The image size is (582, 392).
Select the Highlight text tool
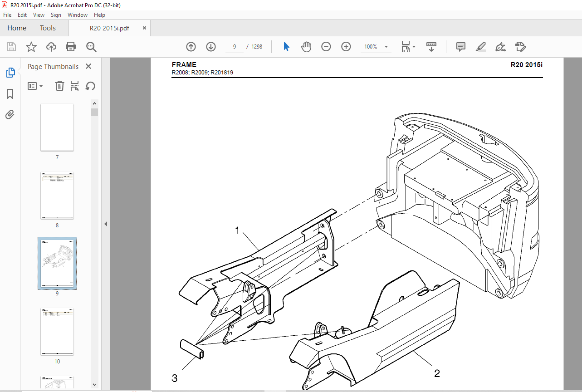(x=481, y=47)
